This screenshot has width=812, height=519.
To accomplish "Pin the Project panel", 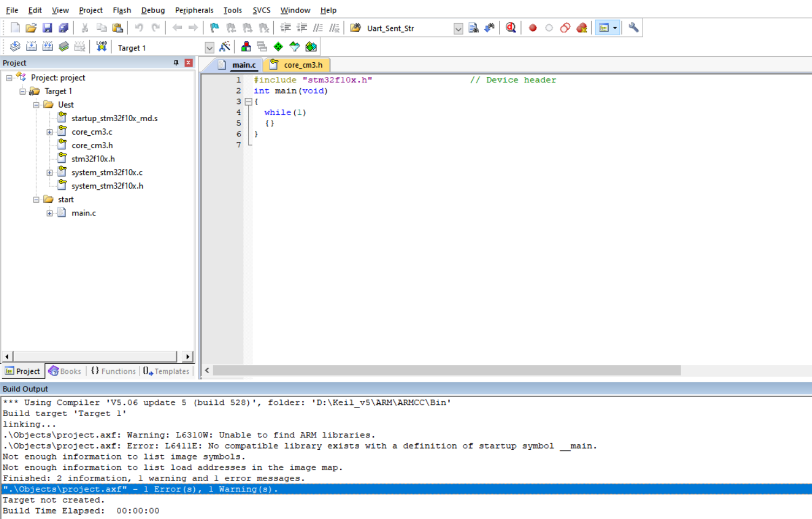I will (176, 63).
